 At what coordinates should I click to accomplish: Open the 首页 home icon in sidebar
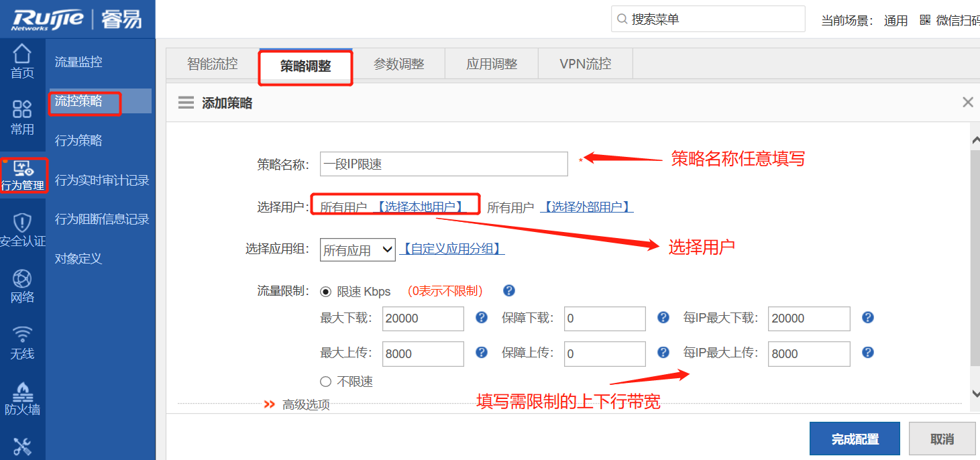point(22,55)
